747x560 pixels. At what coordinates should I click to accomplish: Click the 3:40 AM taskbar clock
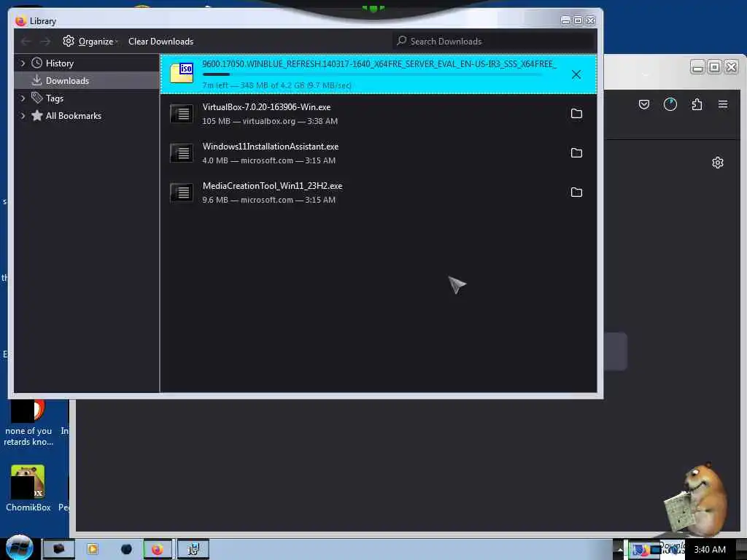[710, 550]
